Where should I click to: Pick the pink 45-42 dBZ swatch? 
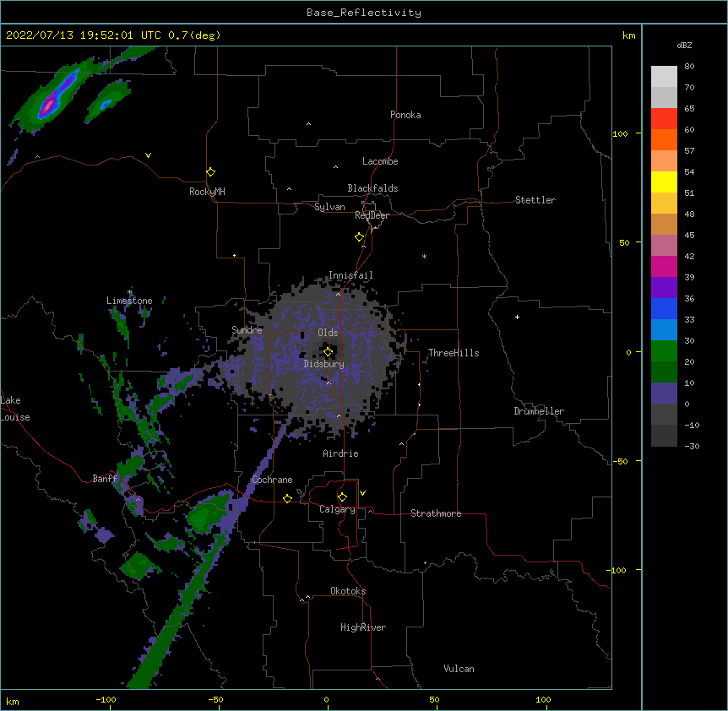664,246
